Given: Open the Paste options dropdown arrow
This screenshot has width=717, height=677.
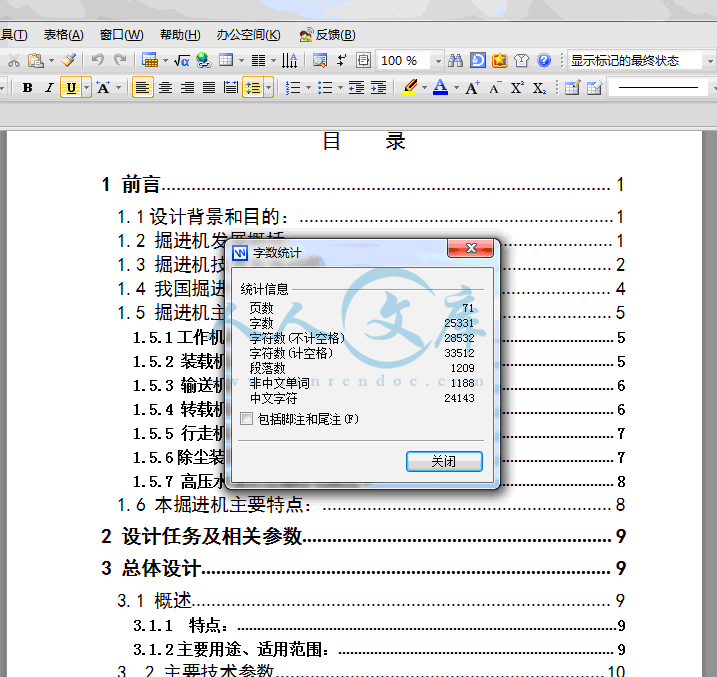Looking at the screenshot, I should point(51,60).
